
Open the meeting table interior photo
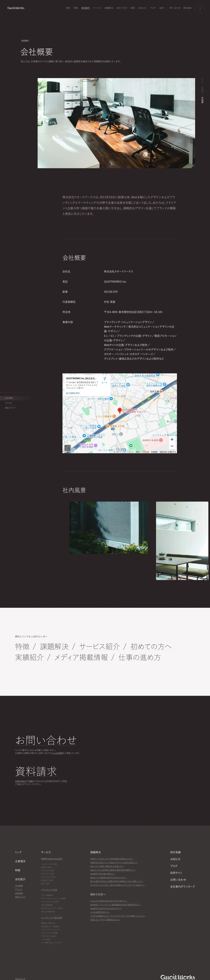[182, 541]
